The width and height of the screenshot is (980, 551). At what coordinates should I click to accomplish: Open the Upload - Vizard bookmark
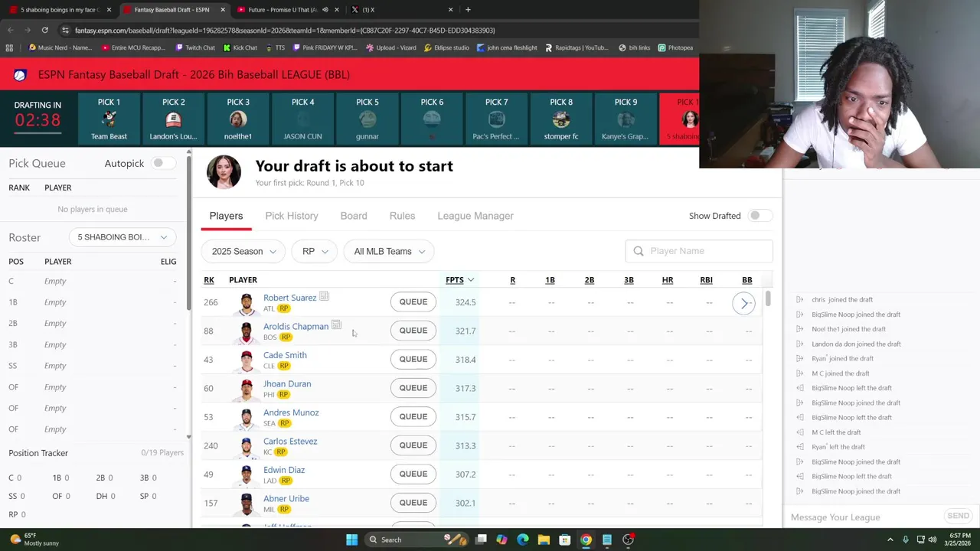(390, 47)
